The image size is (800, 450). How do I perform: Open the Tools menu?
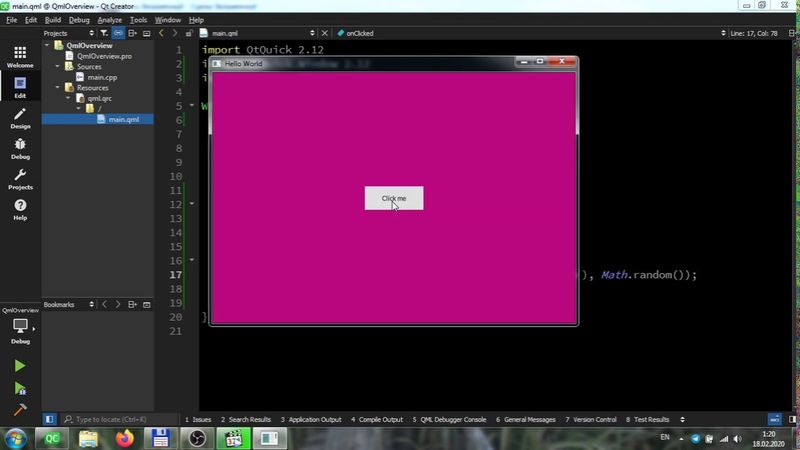pos(138,20)
